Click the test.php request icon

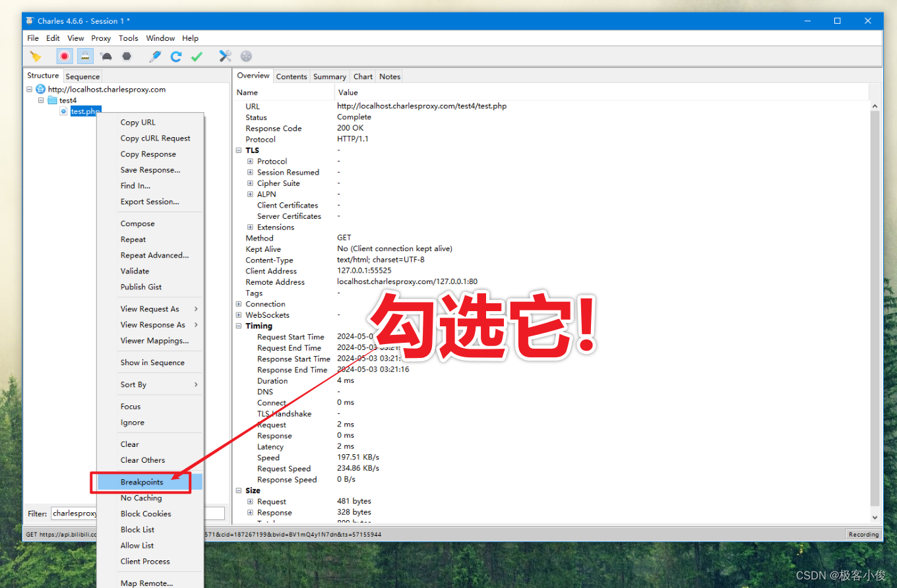pyautogui.click(x=64, y=111)
